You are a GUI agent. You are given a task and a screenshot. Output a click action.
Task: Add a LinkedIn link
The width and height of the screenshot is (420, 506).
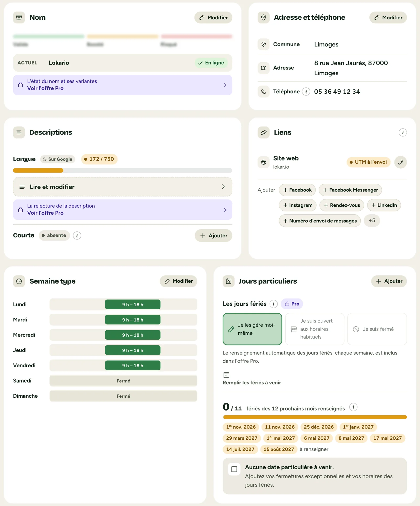click(384, 205)
